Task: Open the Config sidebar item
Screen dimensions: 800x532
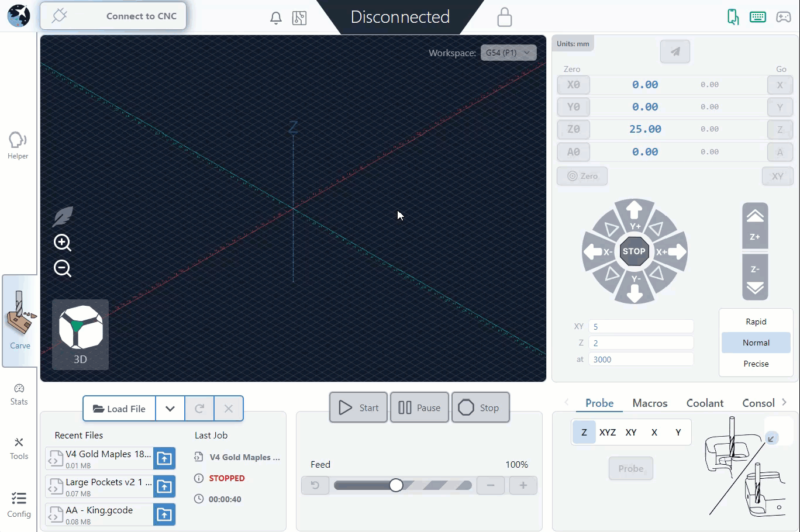Action: coord(19,505)
